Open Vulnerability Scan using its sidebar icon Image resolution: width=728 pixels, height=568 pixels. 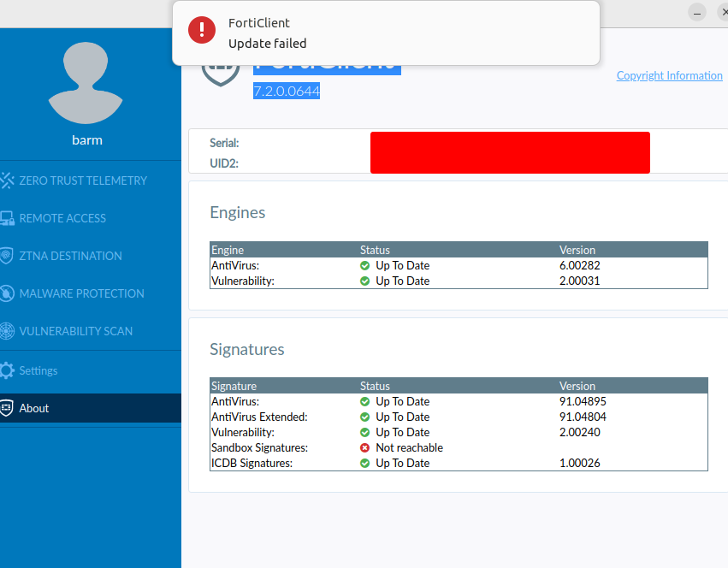(8, 331)
